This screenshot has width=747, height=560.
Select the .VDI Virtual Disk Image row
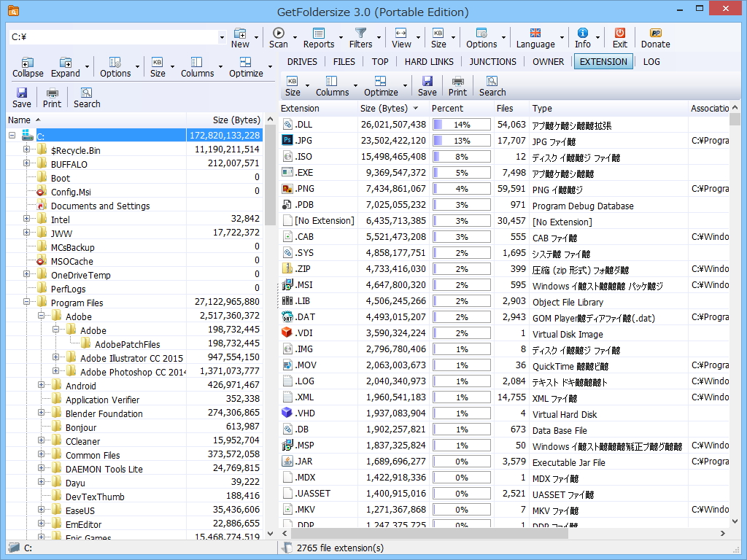point(503,332)
